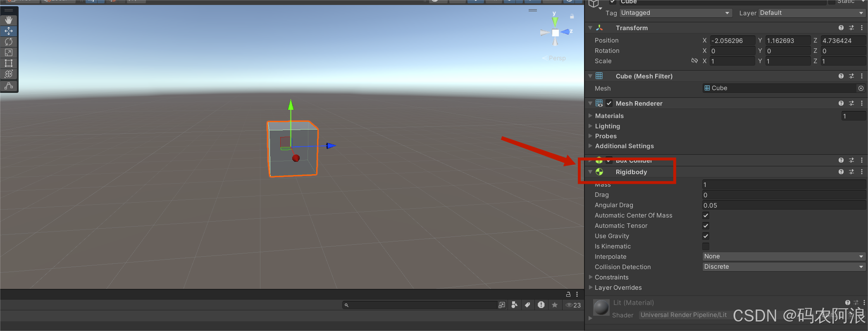868x331 pixels.
Task: Open Mesh Filter more options menu
Action: coord(862,76)
